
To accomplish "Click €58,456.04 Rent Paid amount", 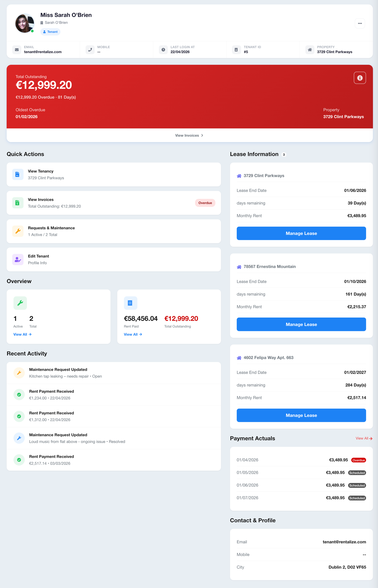I will click(141, 318).
